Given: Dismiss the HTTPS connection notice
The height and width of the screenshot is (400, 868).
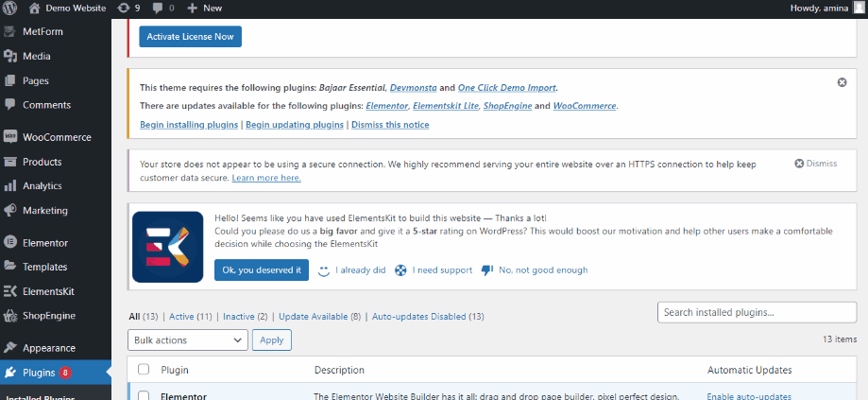Looking at the screenshot, I should pos(816,164).
